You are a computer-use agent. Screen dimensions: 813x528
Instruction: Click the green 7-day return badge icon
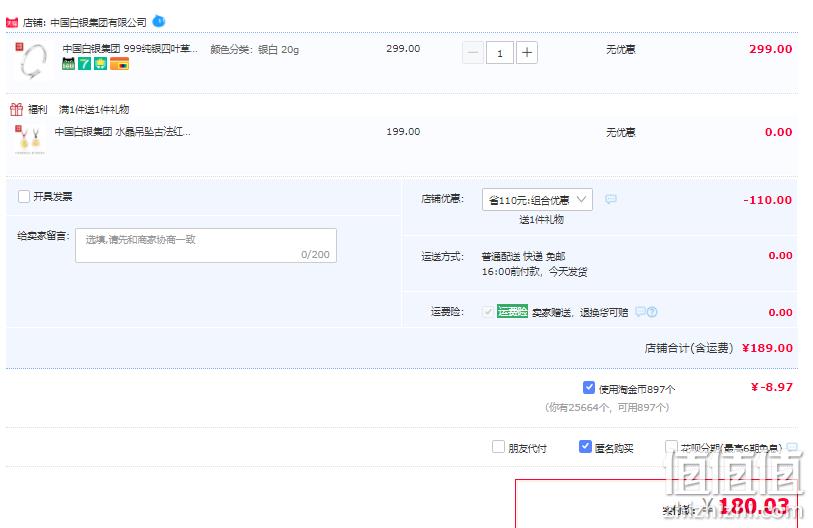(x=85, y=64)
